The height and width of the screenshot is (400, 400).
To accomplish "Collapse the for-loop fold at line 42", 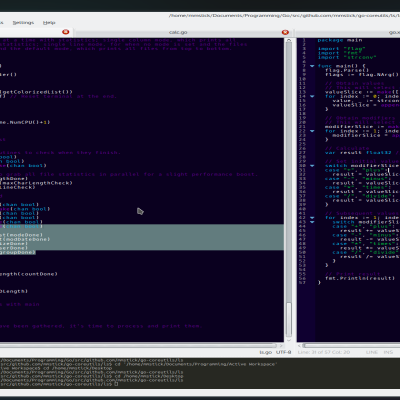I will click(x=312, y=218).
